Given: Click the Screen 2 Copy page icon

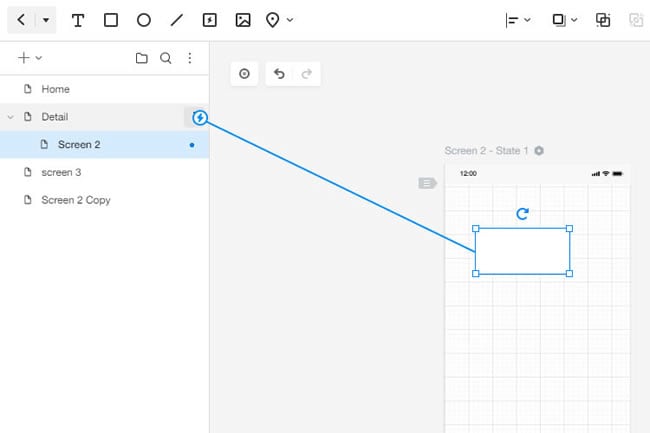Looking at the screenshot, I should tap(27, 200).
